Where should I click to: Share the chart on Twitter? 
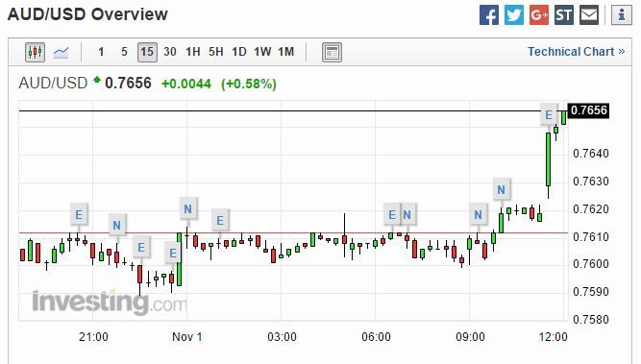(x=514, y=15)
